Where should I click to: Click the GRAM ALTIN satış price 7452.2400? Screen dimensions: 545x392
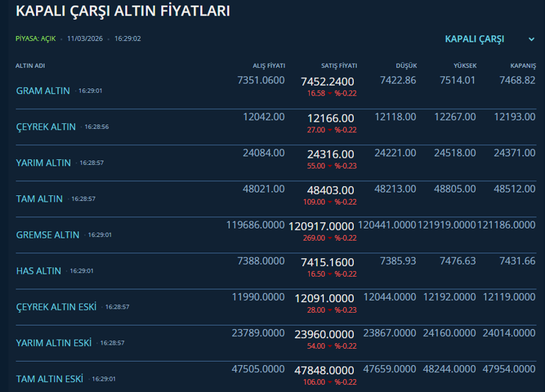[327, 81]
